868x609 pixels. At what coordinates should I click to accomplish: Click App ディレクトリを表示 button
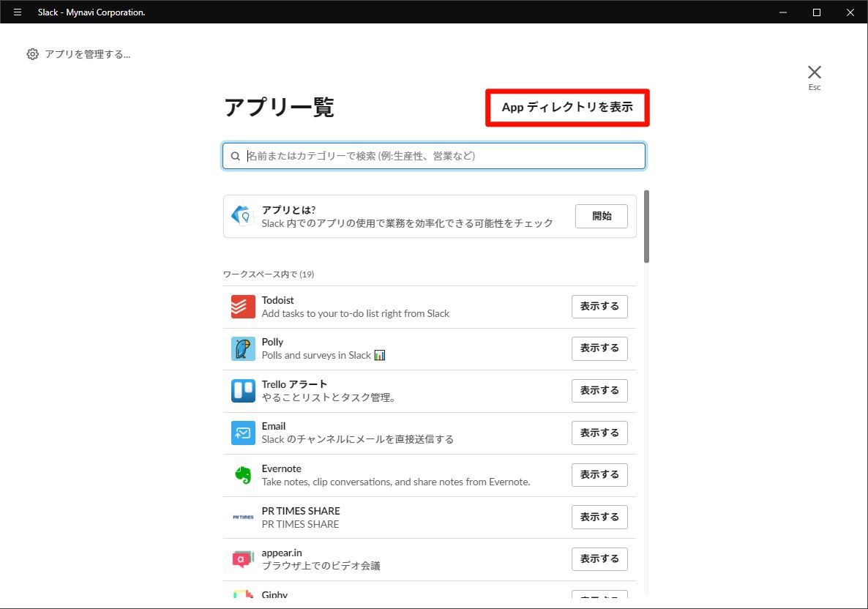pyautogui.click(x=567, y=108)
